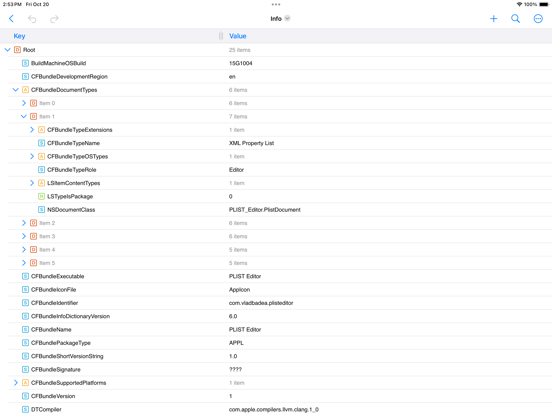Click Item 0 dictionary type icon
The height and width of the screenshot is (414, 552).
click(33, 103)
